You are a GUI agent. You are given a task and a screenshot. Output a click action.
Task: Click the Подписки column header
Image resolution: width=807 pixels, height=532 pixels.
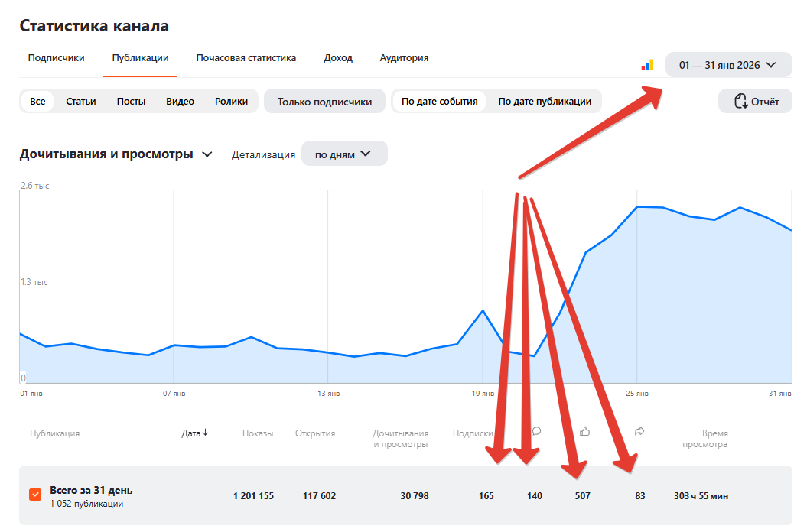473,433
